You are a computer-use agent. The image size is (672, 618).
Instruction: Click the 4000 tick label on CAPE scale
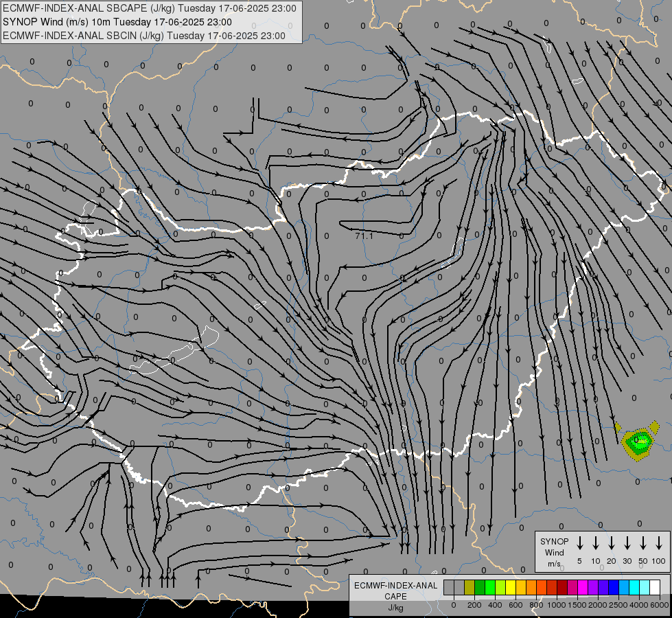tap(639, 605)
